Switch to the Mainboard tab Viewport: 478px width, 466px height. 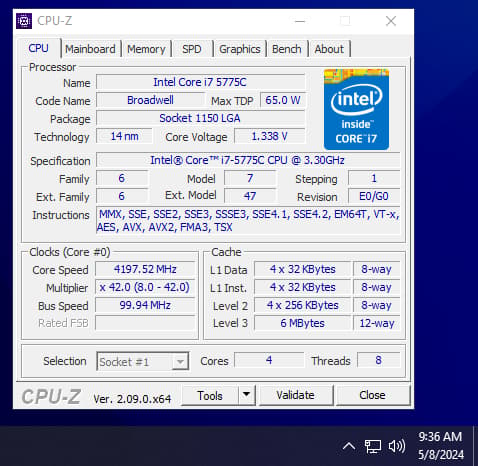pos(90,49)
